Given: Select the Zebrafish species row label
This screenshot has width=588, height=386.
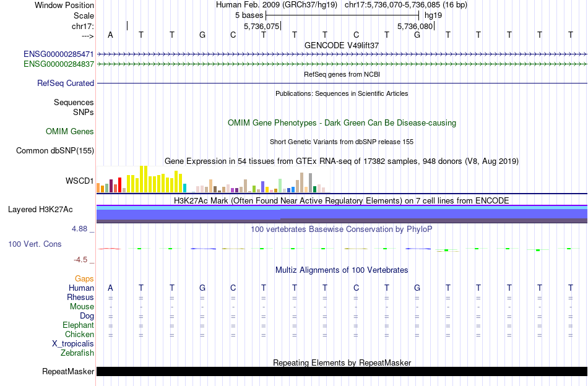Looking at the screenshot, I should coord(77,353).
